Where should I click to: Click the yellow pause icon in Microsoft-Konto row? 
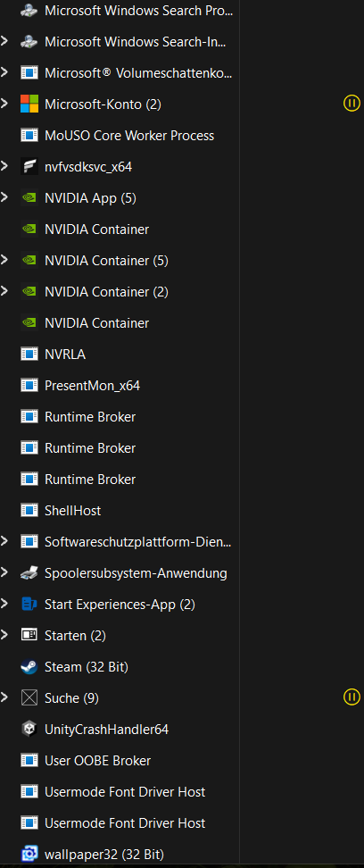[352, 103]
